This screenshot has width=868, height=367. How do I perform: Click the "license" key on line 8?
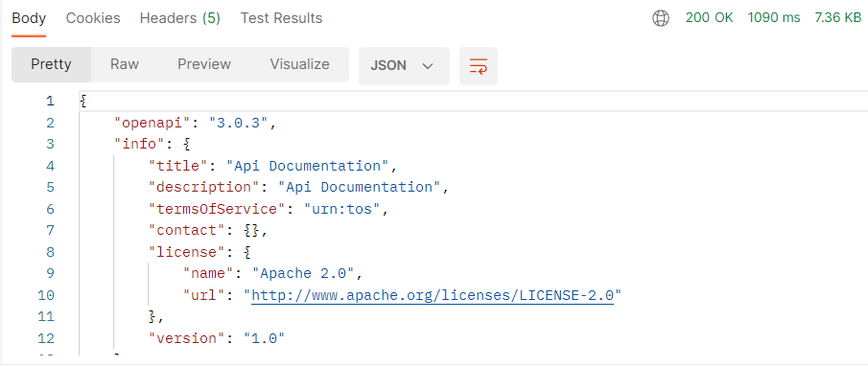187,252
